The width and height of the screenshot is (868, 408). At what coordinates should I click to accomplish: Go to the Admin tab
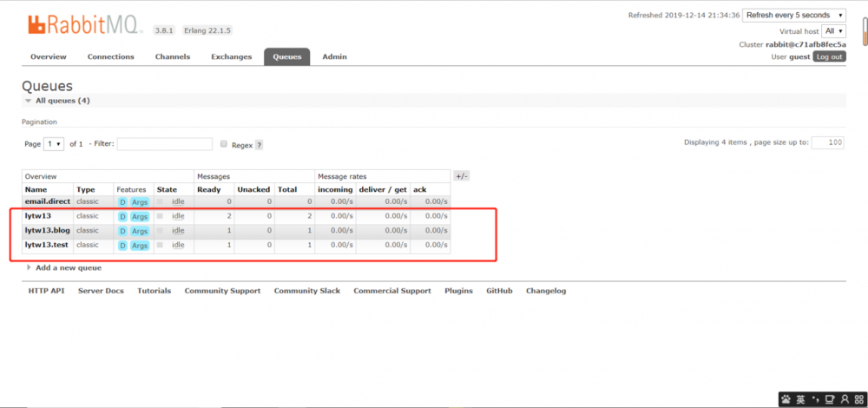pos(334,56)
